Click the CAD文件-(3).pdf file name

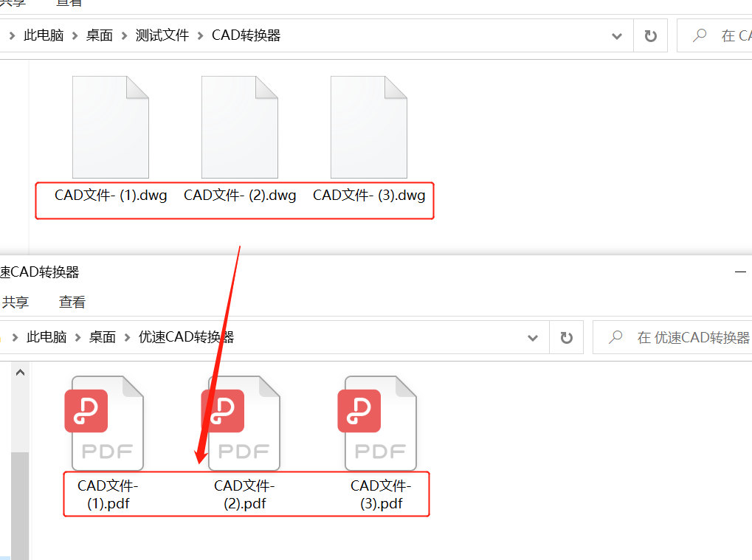(x=382, y=494)
